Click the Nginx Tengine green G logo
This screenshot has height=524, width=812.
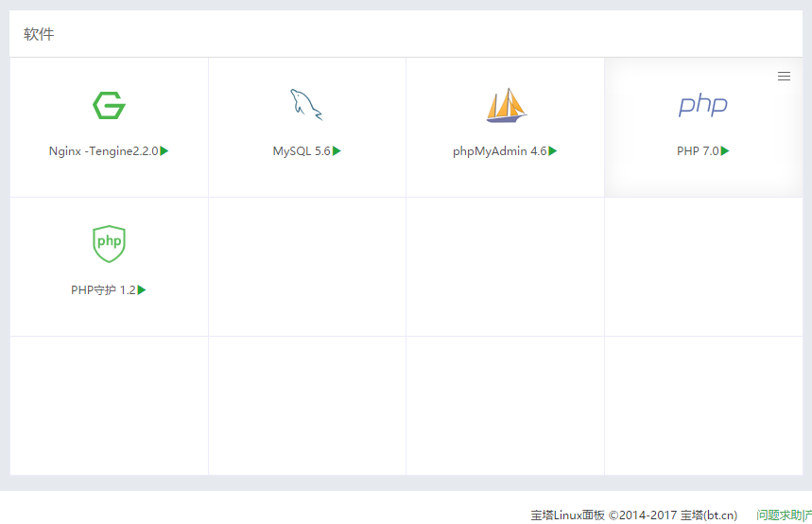pos(109,105)
